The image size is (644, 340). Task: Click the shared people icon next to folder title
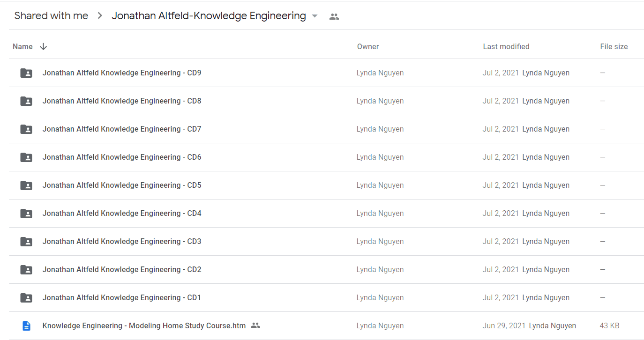click(334, 16)
